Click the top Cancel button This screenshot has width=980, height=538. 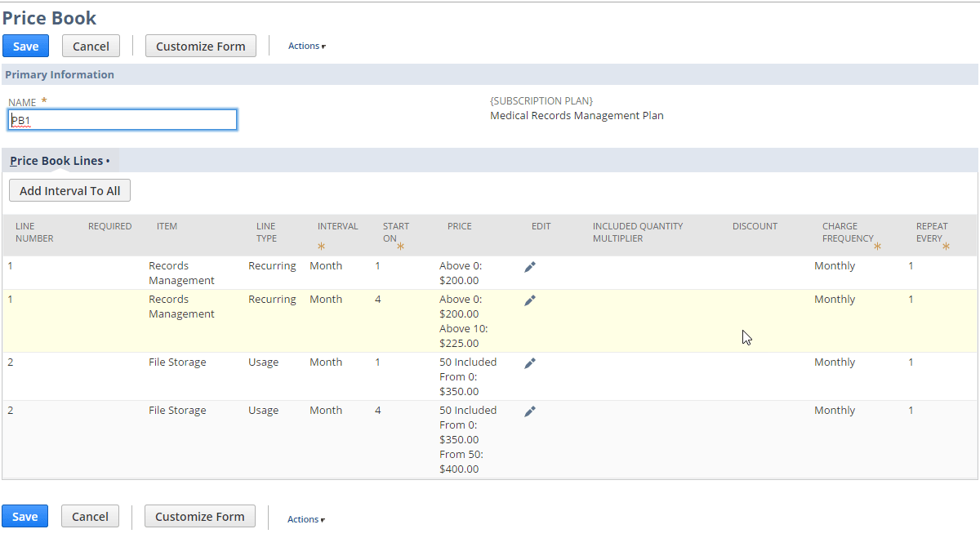point(91,46)
